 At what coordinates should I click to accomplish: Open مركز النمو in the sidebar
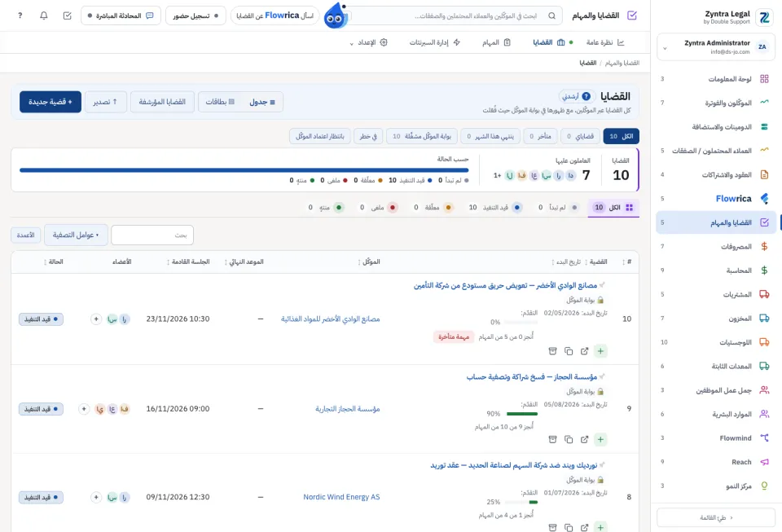(716, 486)
